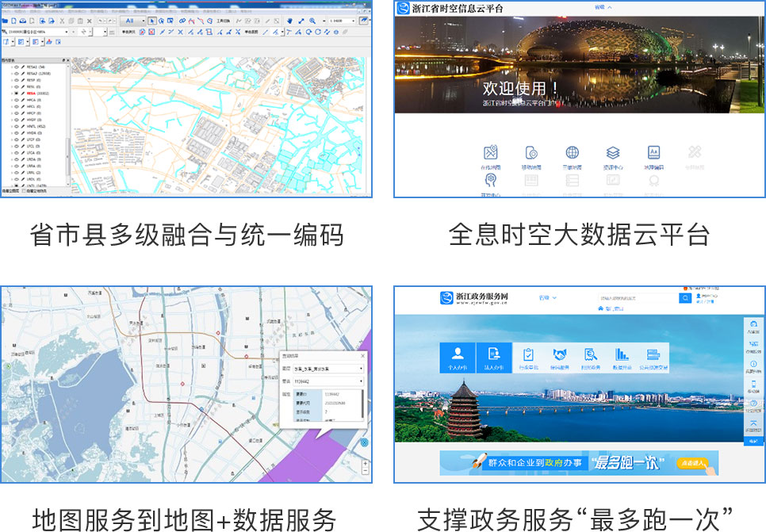
Task: Click the pencil icon of HVDF layer
Action: tap(22, 120)
